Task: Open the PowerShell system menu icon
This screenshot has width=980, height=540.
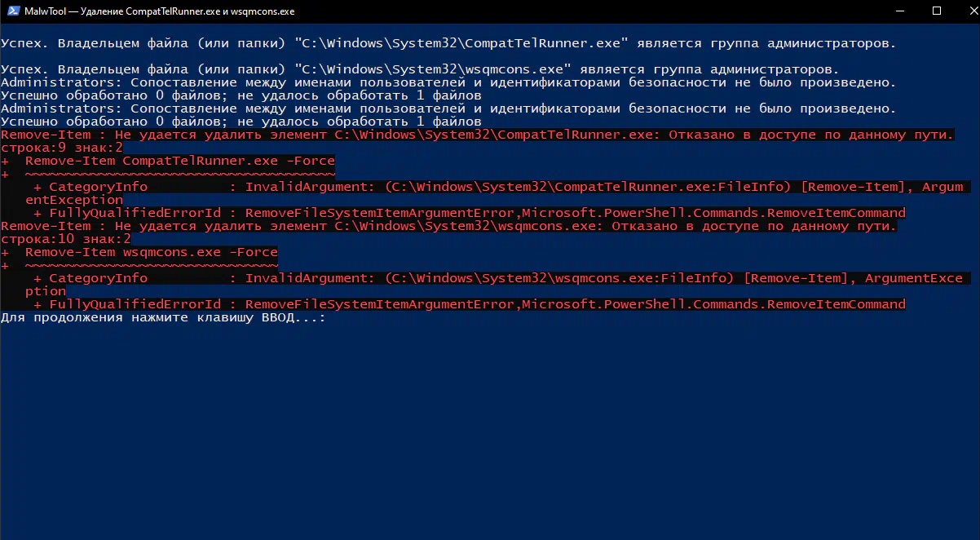Action: click(14, 11)
